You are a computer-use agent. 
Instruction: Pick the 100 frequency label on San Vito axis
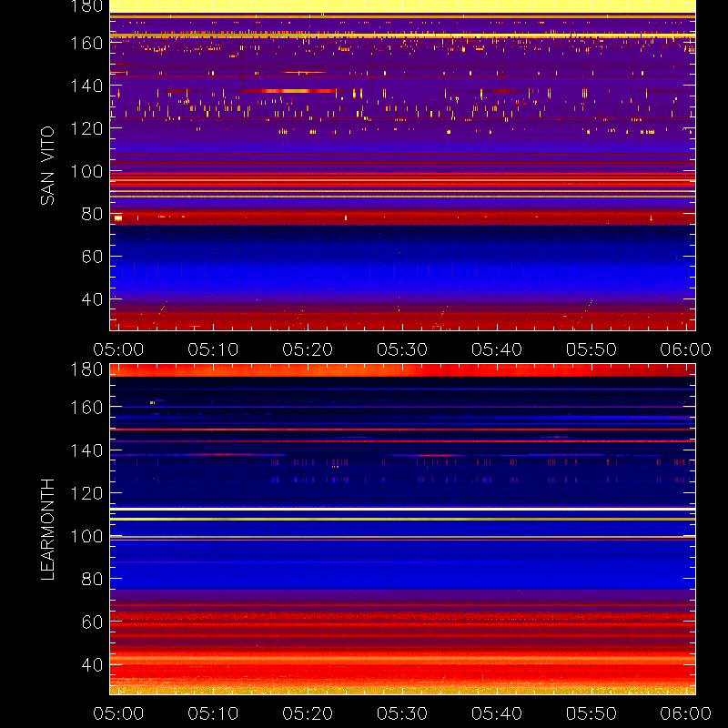point(86,171)
